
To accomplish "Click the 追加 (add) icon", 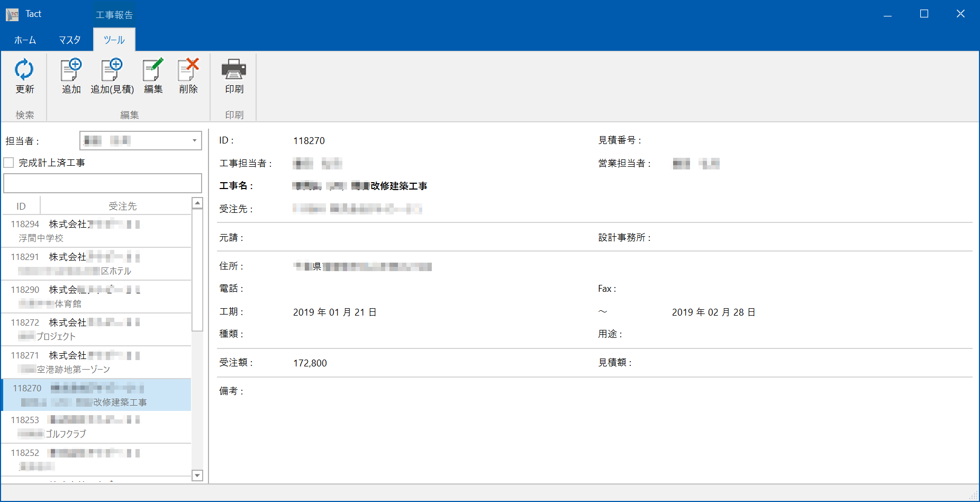I will click(x=71, y=76).
